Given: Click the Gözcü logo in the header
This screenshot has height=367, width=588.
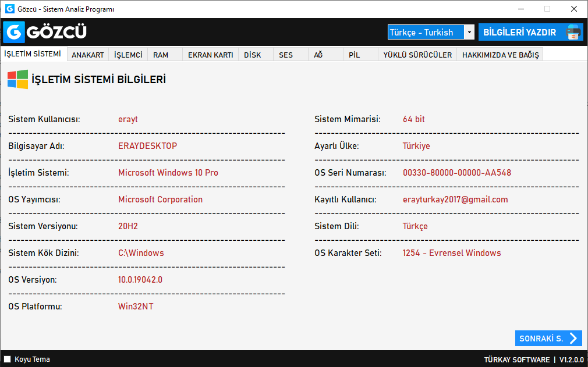Looking at the screenshot, I should (45, 32).
